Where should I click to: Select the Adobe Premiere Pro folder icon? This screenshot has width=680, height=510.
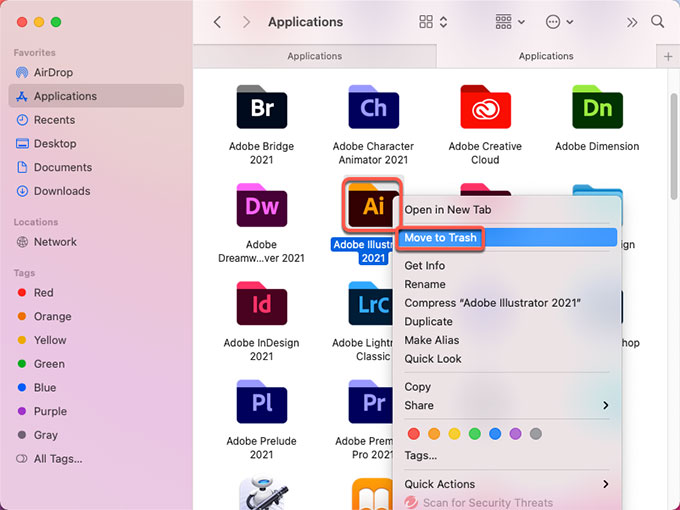point(371,402)
